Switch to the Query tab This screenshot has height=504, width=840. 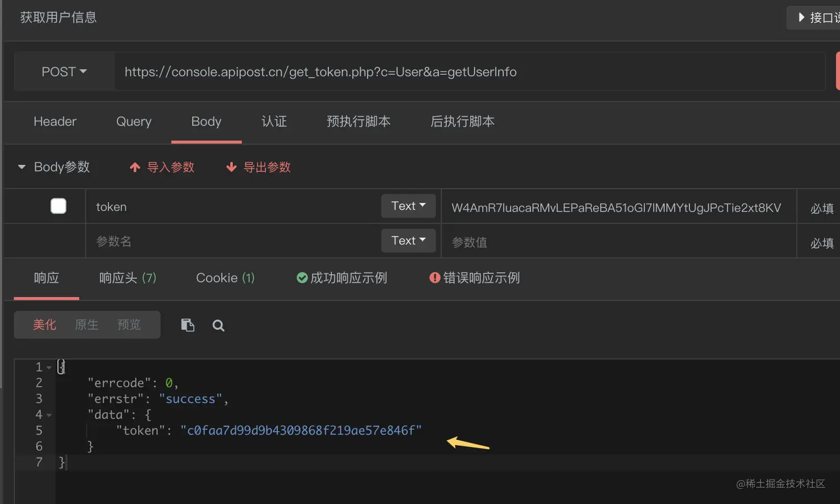pyautogui.click(x=134, y=122)
